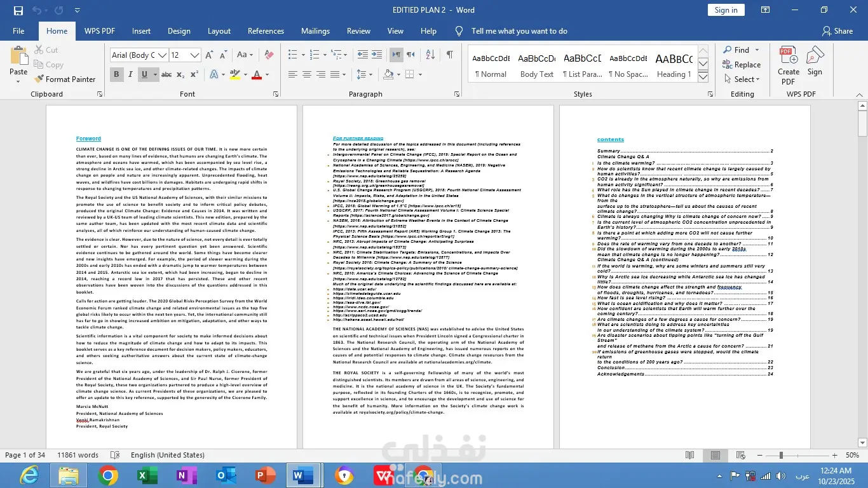Open the font name dropdown
The width and height of the screenshot is (868, 488).
(163, 55)
